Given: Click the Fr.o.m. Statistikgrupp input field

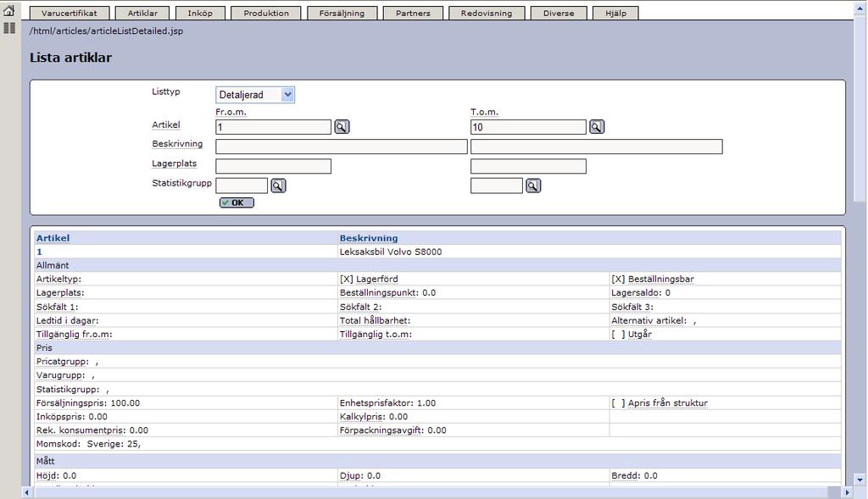Looking at the screenshot, I should point(242,186).
